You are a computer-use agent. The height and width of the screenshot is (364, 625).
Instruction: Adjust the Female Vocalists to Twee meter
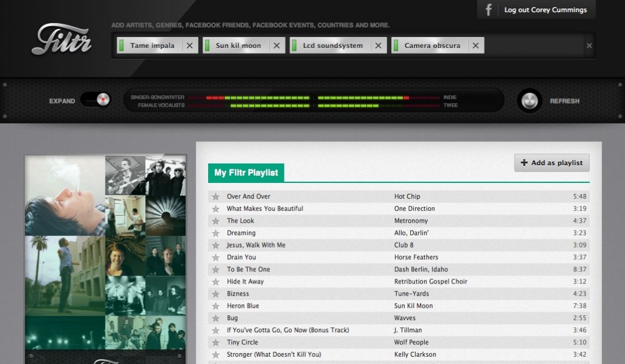[314, 105]
